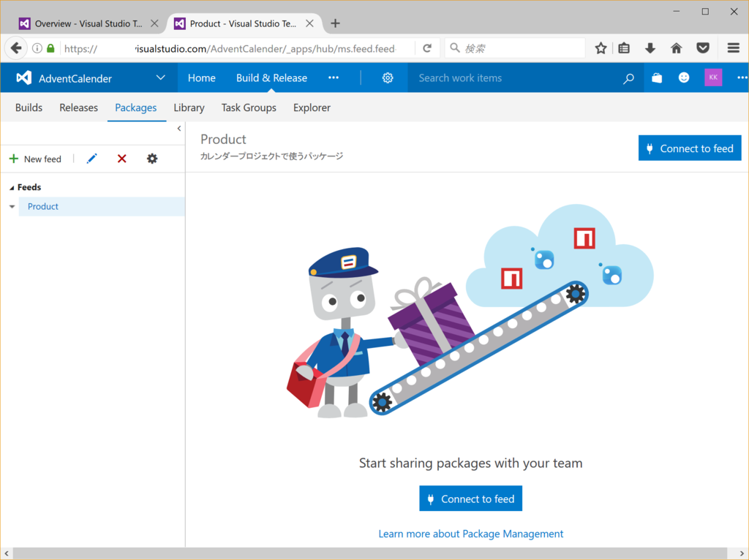Show bookmarks list icon in Firefox toolbar
This screenshot has width=749, height=560.
click(624, 48)
